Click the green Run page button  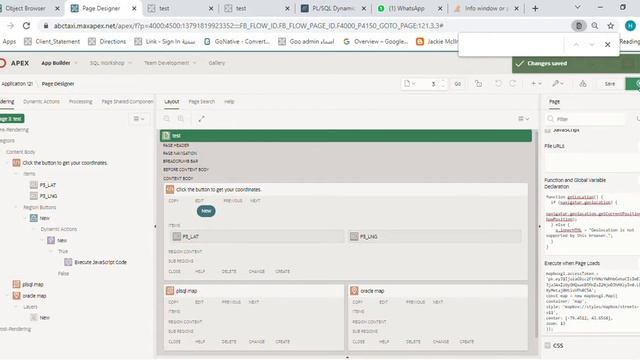tap(634, 84)
